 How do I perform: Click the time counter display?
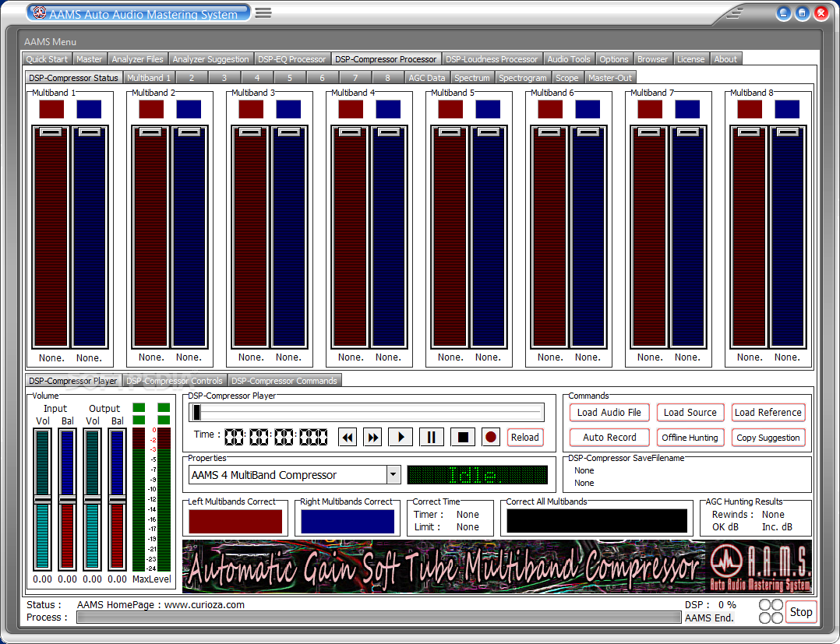pyautogui.click(x=276, y=438)
